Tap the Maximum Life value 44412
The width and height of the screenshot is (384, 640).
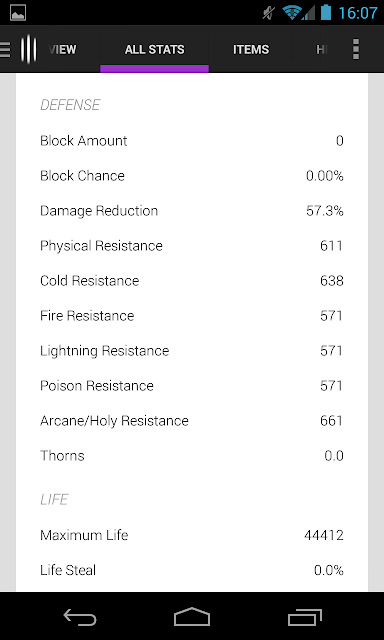[324, 535]
